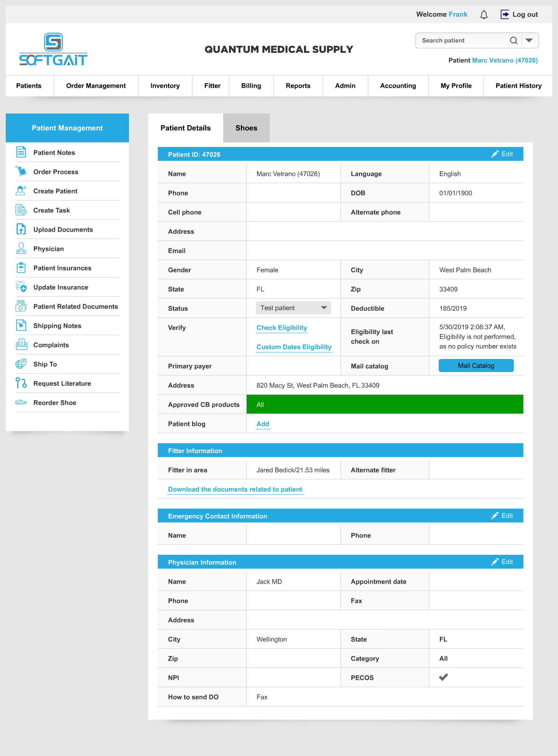558x756 pixels.
Task: Open the Patient History menu
Action: coord(518,86)
